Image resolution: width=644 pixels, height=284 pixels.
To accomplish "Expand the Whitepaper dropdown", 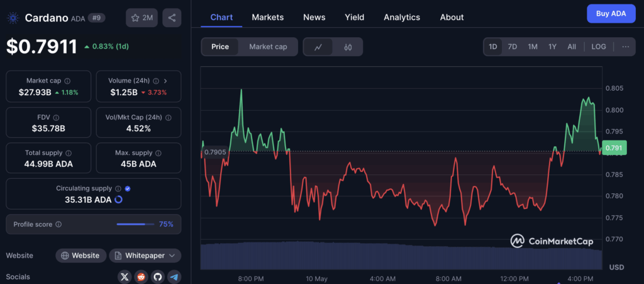I will (x=145, y=256).
